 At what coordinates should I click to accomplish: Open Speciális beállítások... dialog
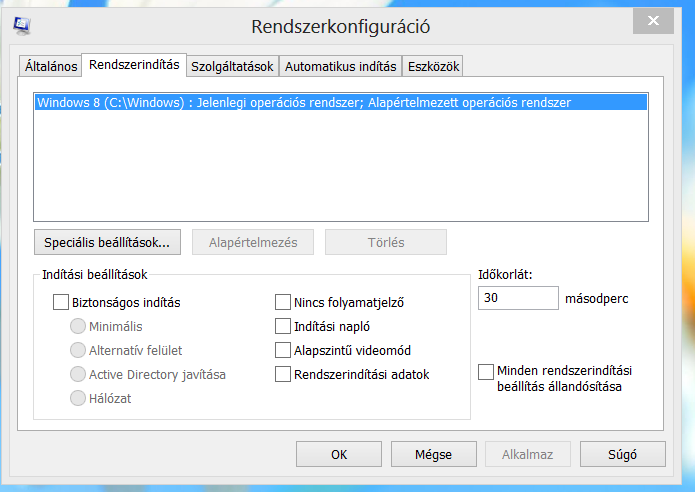(107, 242)
